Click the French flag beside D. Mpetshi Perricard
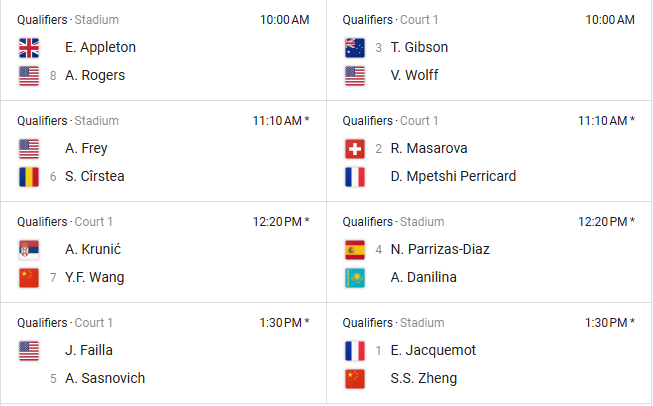 [x=355, y=176]
